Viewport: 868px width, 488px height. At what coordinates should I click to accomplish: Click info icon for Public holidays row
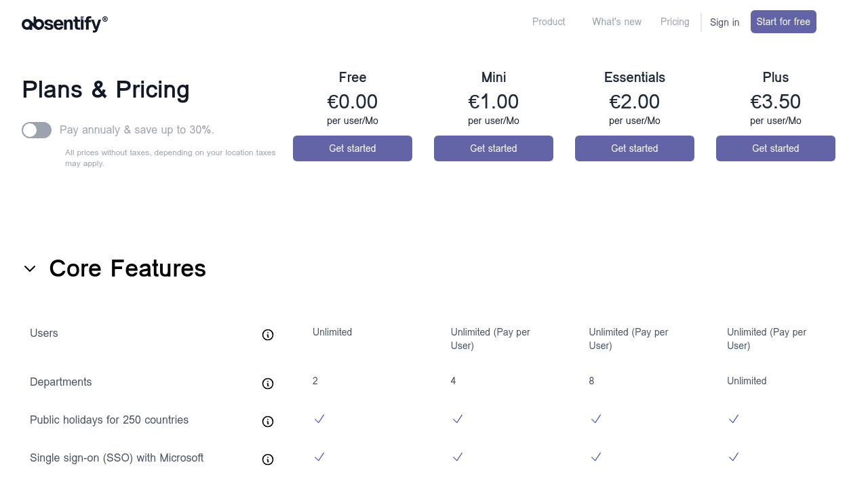click(268, 422)
